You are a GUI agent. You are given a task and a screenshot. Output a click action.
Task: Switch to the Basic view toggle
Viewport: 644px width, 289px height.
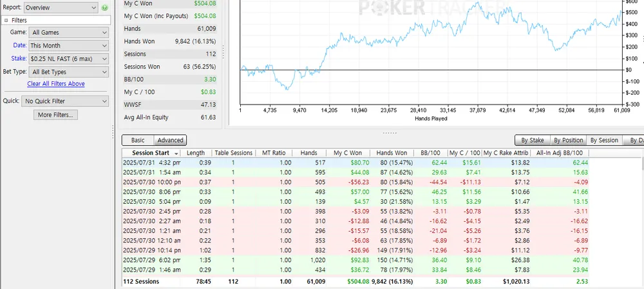(138, 140)
